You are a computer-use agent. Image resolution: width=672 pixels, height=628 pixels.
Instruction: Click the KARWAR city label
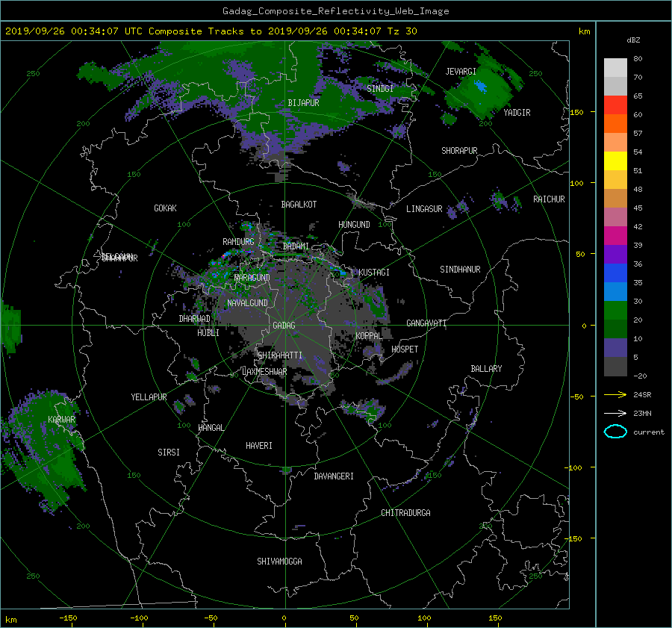click(61, 420)
